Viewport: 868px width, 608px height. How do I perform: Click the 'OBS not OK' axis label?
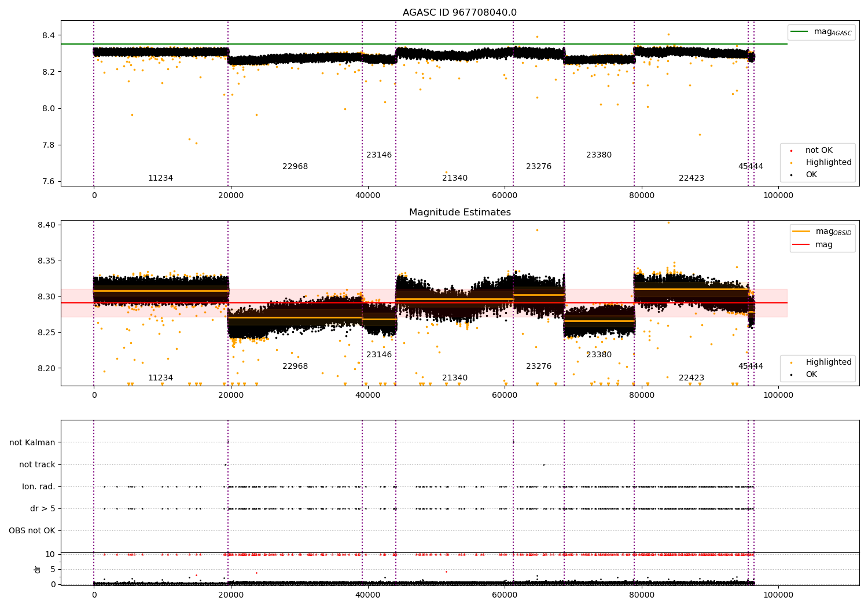(32, 530)
